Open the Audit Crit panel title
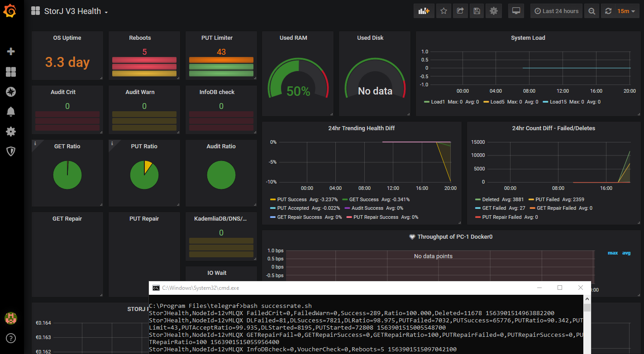The image size is (644, 354). coord(63,92)
